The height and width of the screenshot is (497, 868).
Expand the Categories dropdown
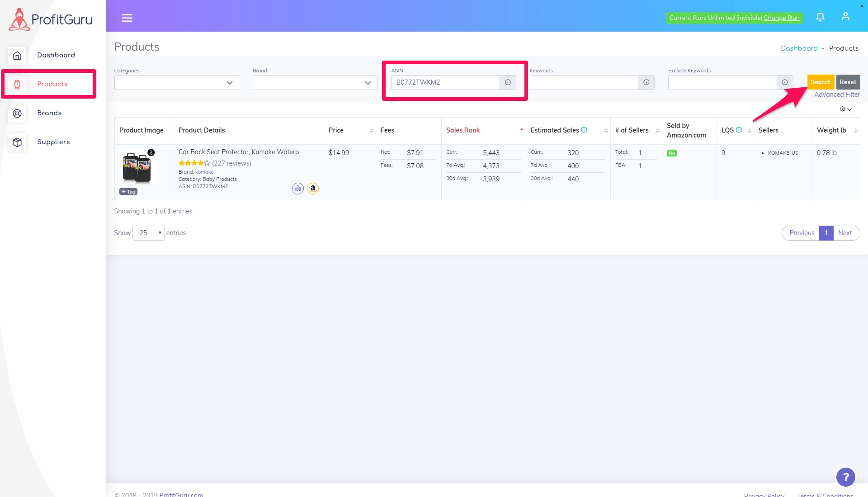[177, 82]
